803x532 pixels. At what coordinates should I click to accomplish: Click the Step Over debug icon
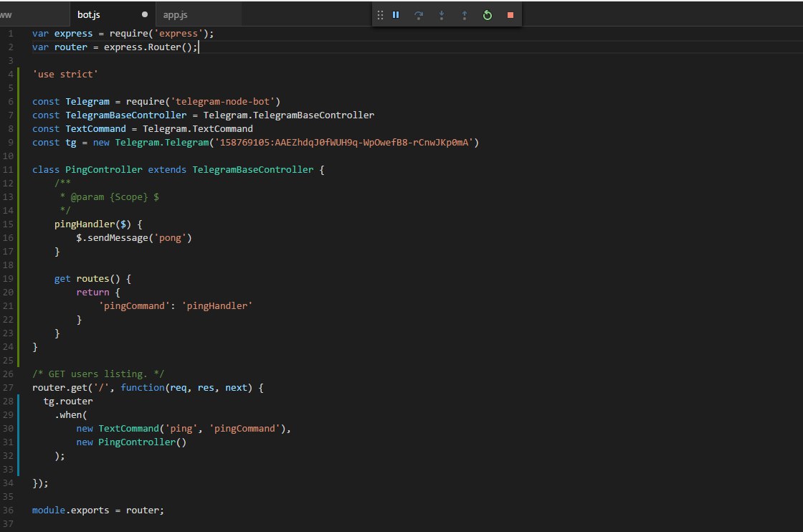(419, 15)
